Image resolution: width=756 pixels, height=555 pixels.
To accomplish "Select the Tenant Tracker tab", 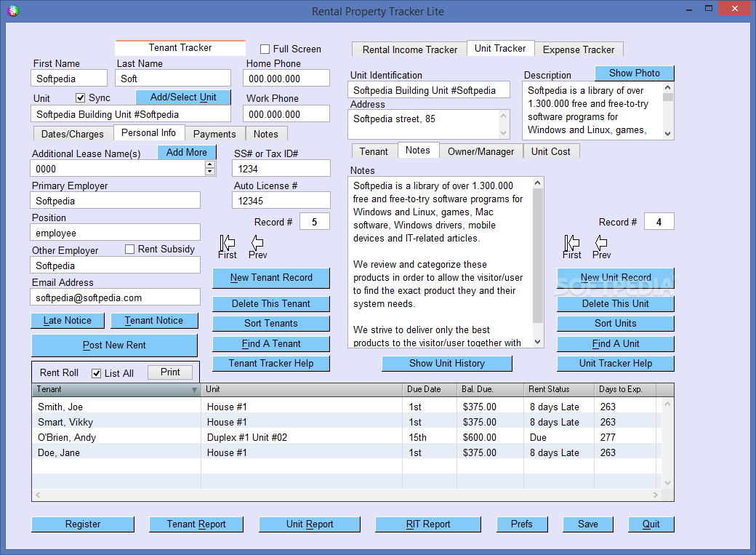I will click(x=180, y=48).
